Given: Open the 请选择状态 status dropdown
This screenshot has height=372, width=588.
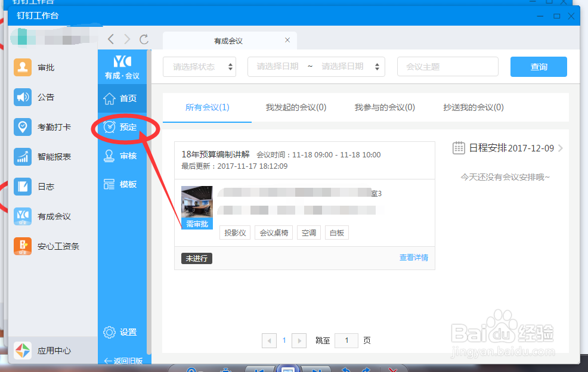Looking at the screenshot, I should point(199,67).
